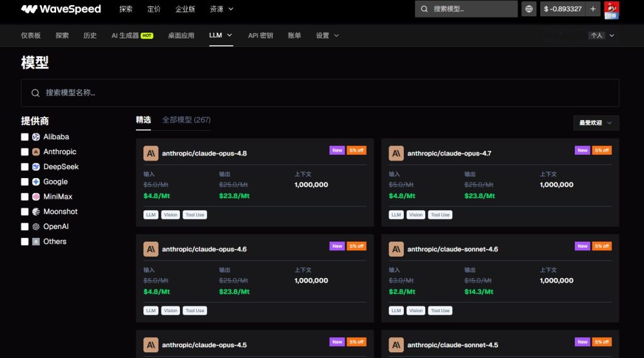Open the anthropic/claude-opus-4.6 model link
This screenshot has height=358, width=644.
pos(204,249)
